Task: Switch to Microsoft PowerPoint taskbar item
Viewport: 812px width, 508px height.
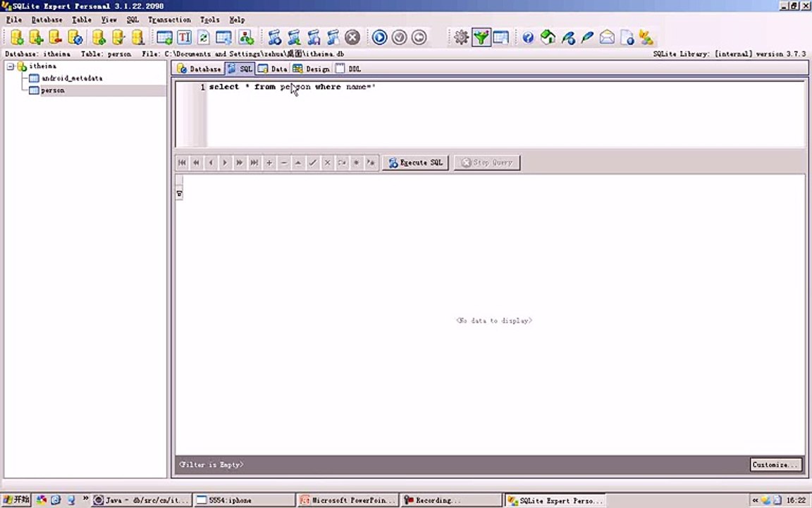Action: pos(348,500)
